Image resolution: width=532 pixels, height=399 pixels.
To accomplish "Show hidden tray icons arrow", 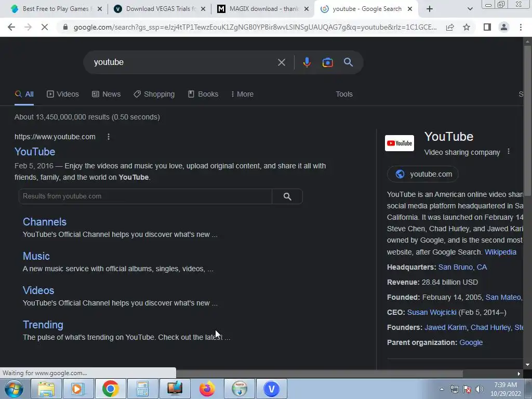I will [442, 389].
